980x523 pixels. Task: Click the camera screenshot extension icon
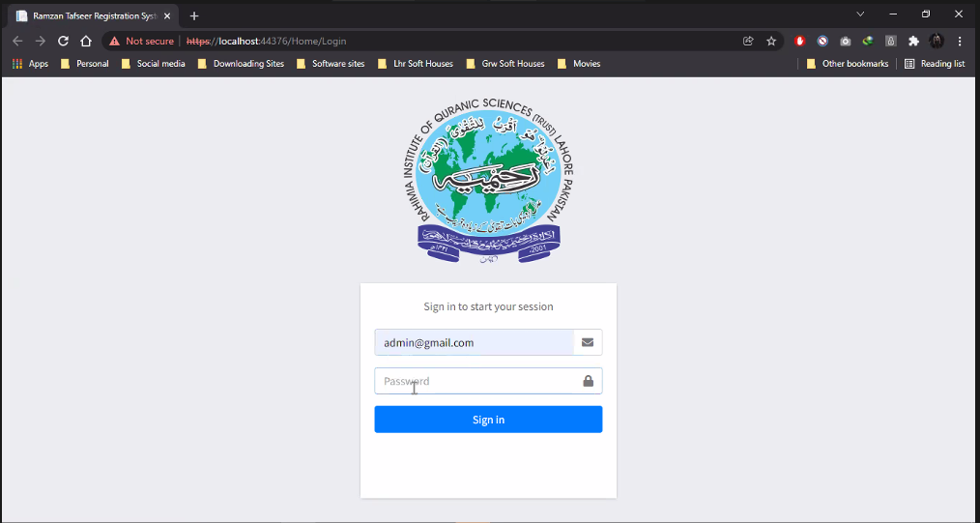tap(845, 42)
